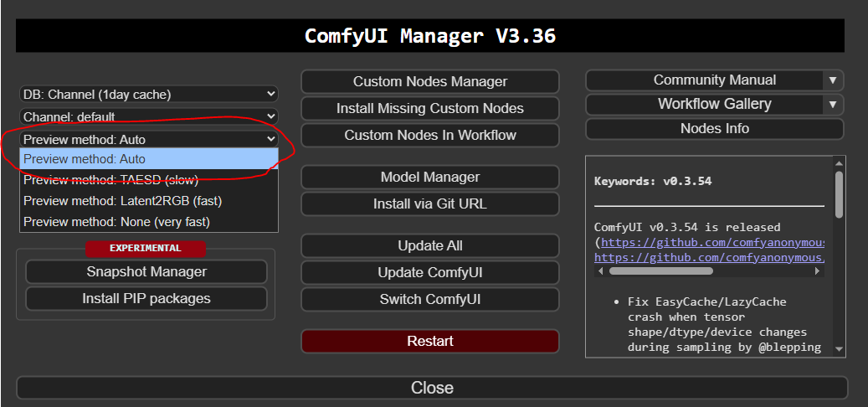Choose Install via Git URL
Viewport: 868px width, 407px height.
pyautogui.click(x=430, y=203)
